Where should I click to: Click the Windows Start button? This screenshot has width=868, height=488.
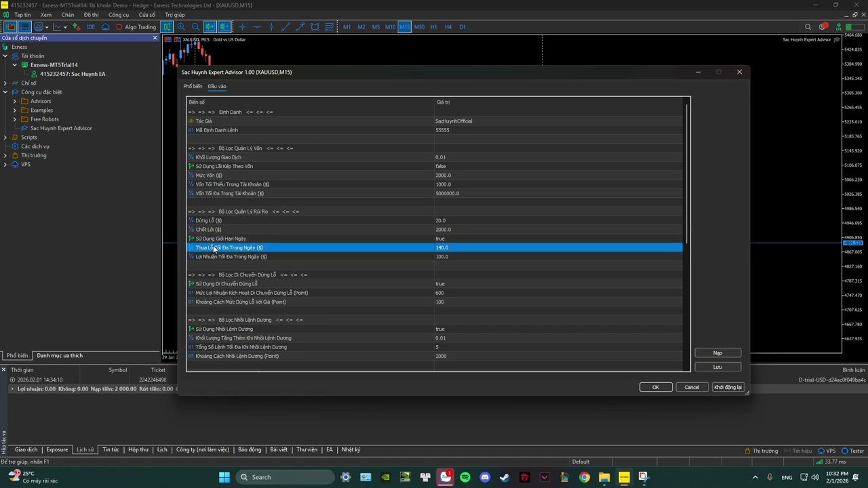224,477
